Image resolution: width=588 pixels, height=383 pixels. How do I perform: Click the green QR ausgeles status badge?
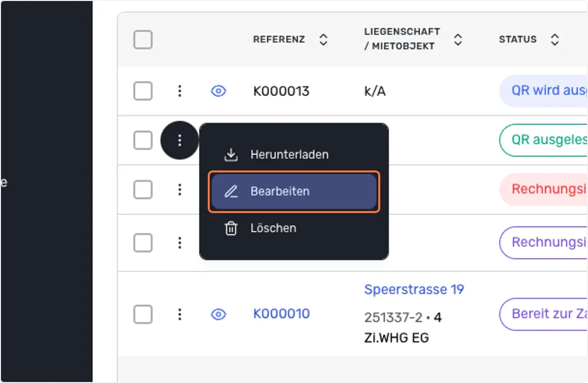tap(543, 141)
